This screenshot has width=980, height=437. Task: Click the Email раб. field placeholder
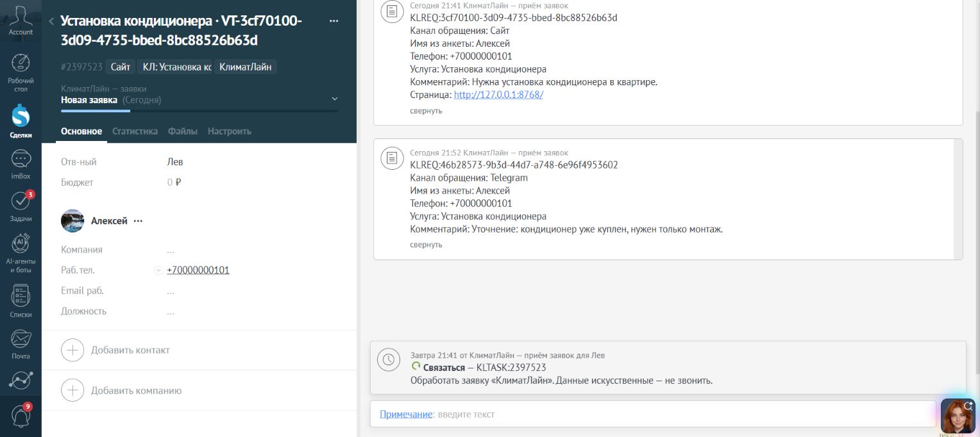[171, 291]
